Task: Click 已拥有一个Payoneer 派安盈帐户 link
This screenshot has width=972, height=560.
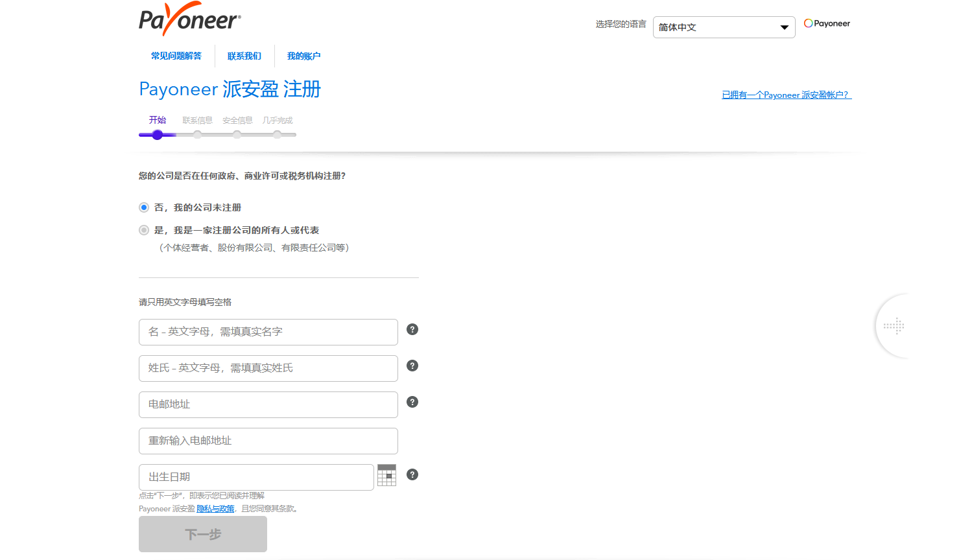Action: 787,95
